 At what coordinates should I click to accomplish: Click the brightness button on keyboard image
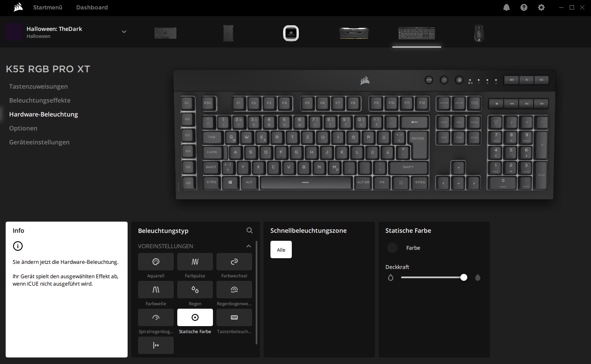[444, 80]
